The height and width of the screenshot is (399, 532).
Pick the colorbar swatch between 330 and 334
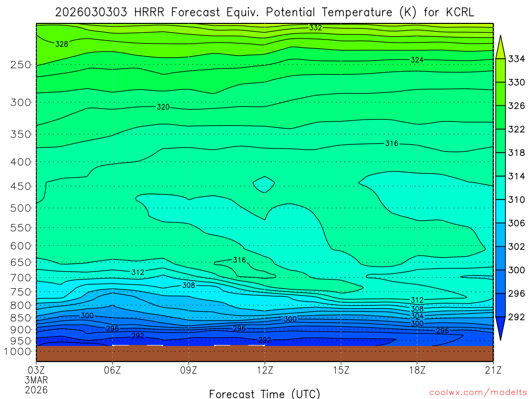[500, 71]
